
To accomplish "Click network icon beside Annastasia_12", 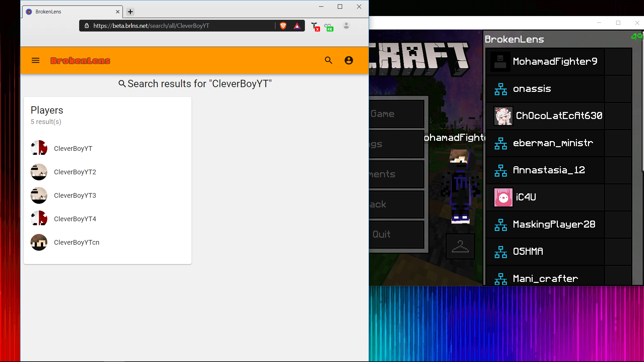I will 501,171.
